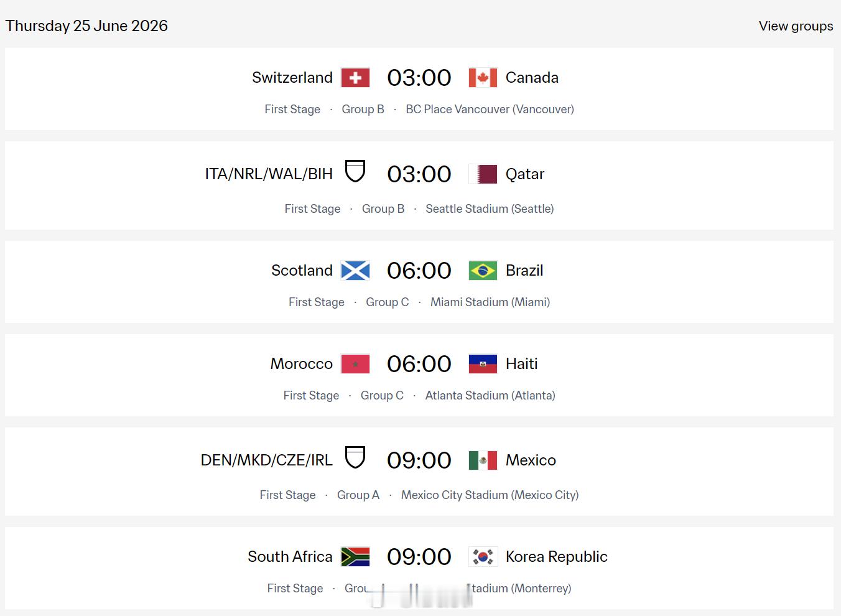Click the ITA/NRL/WAL/BIH placeholder shield icon
Viewport: 841px width, 616px height.
355,171
